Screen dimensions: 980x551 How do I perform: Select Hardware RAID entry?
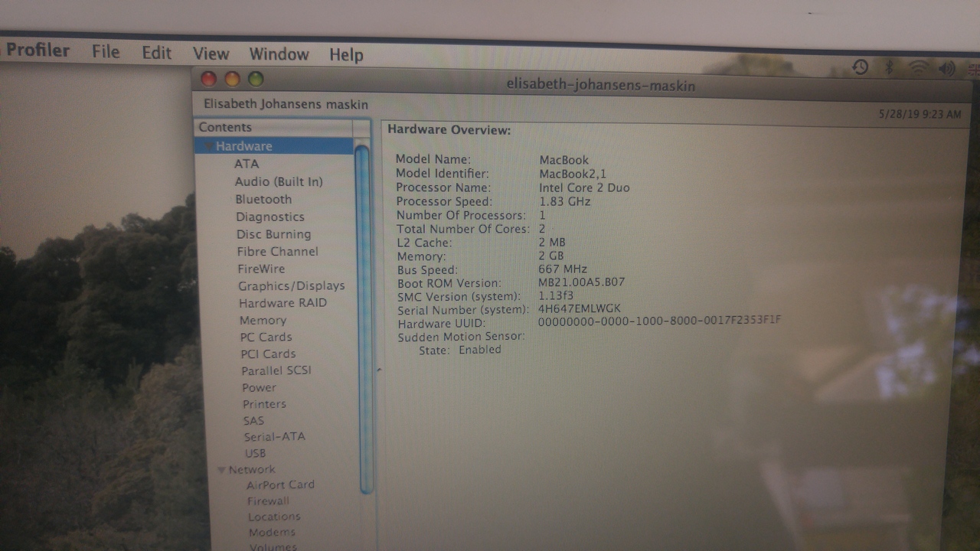[x=283, y=303]
